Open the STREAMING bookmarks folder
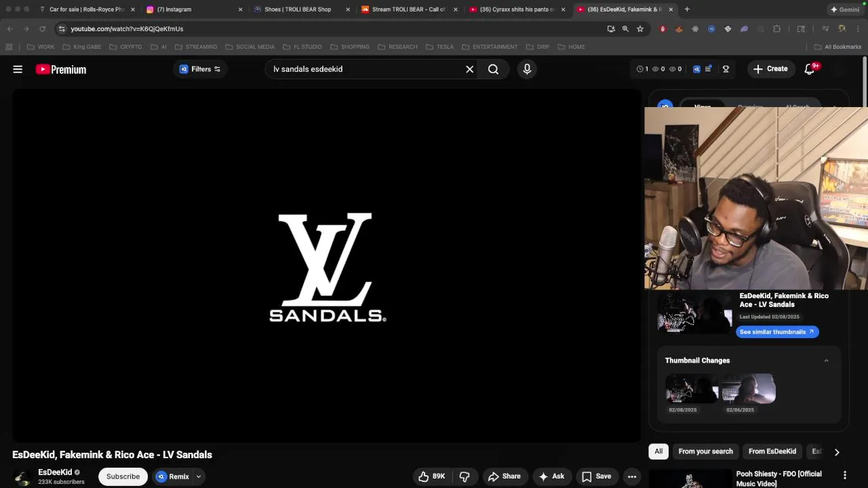The height and width of the screenshot is (488, 868). pyautogui.click(x=196, y=47)
